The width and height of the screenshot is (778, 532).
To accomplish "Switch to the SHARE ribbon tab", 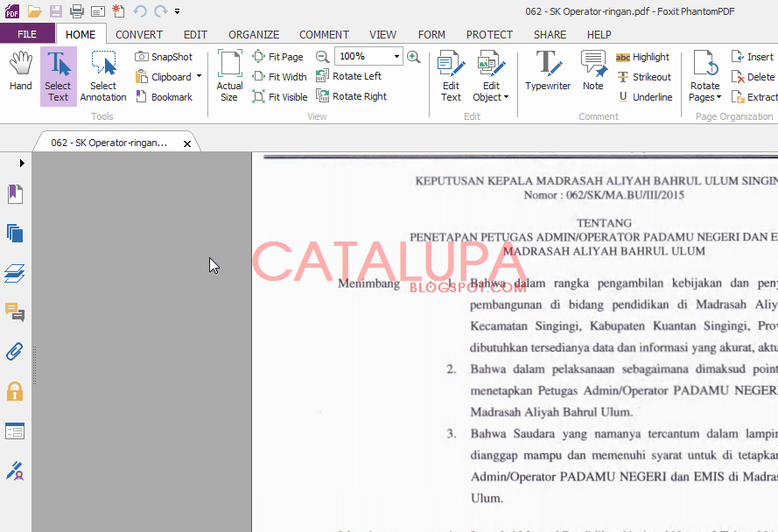I will [x=550, y=34].
